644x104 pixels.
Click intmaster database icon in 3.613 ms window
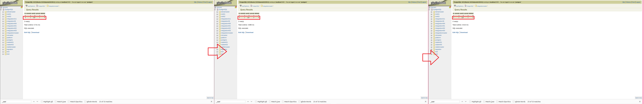pyautogui.click(x=434, y=35)
